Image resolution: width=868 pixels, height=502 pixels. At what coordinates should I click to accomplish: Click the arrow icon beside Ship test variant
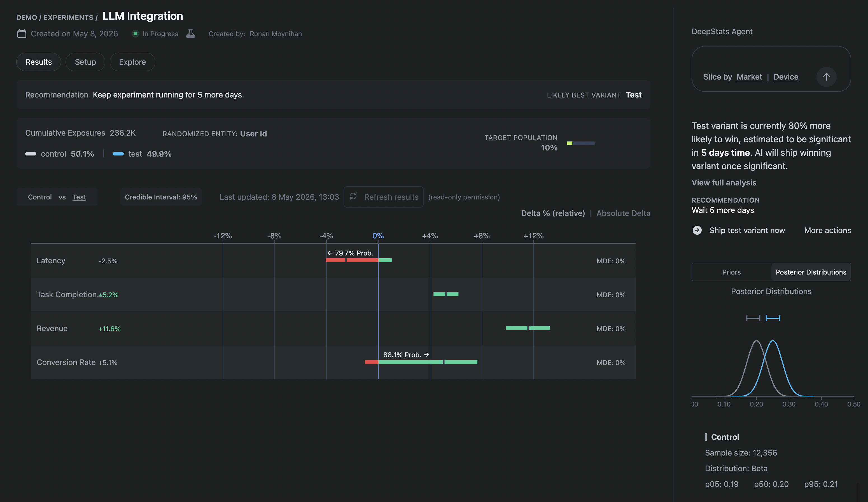pos(697,230)
